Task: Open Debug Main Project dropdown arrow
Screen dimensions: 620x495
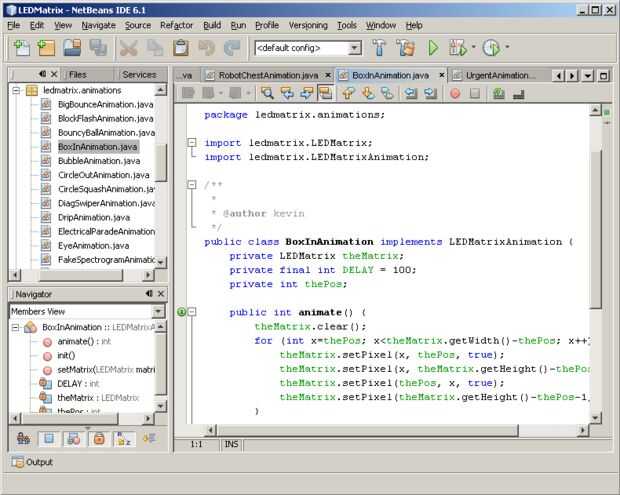Action: [x=473, y=47]
